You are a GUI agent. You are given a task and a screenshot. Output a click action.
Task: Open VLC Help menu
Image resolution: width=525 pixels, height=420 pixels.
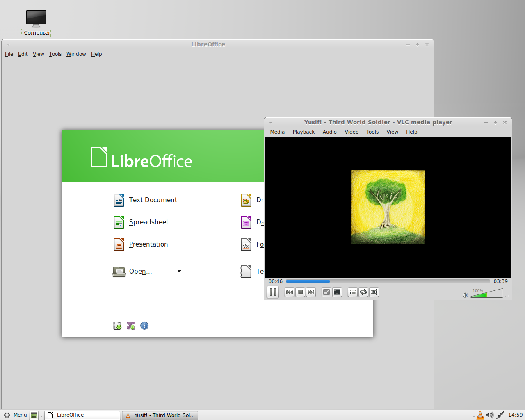click(x=411, y=132)
